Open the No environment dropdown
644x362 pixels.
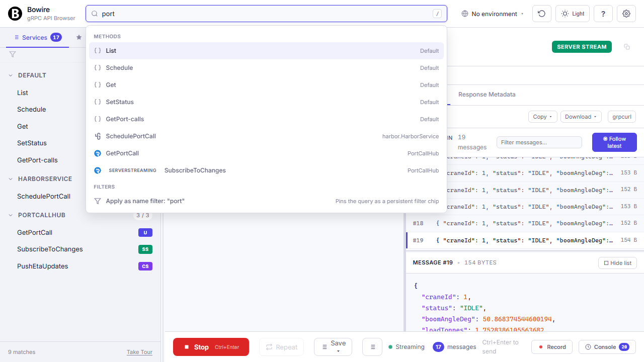[493, 14]
